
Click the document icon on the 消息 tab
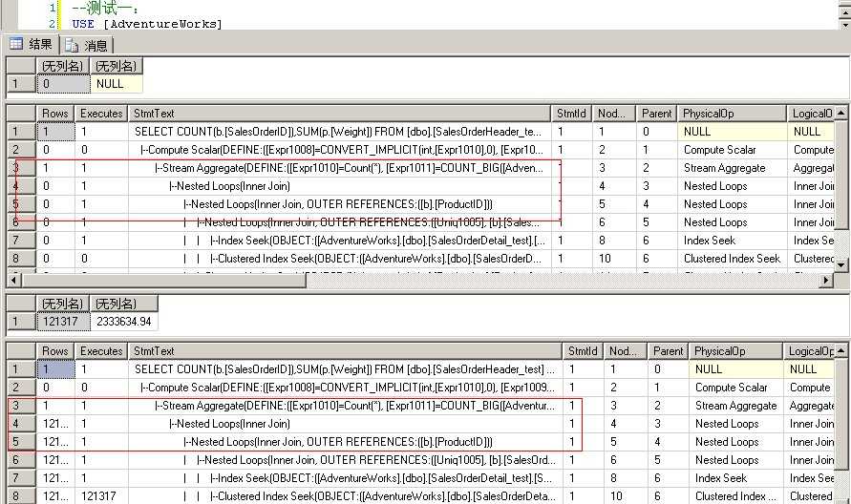[72, 45]
